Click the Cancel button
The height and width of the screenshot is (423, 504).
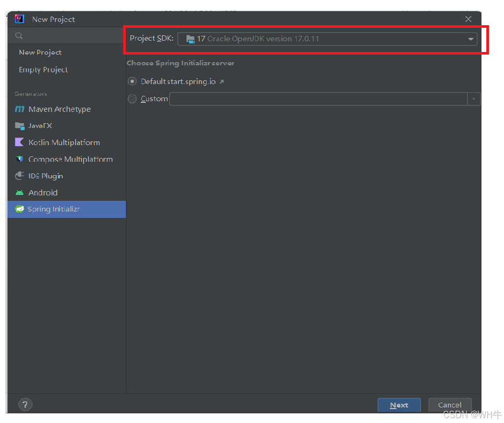(450, 405)
